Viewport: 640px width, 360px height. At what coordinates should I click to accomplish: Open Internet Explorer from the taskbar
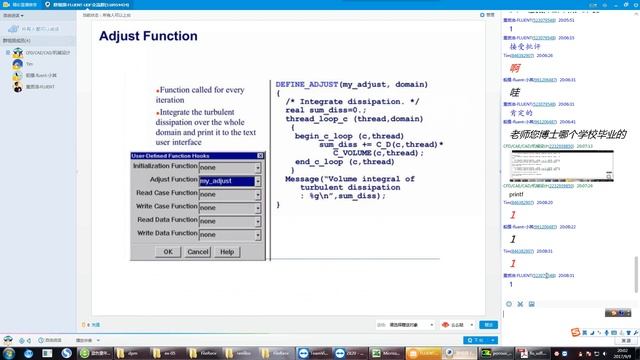[x=28, y=353]
